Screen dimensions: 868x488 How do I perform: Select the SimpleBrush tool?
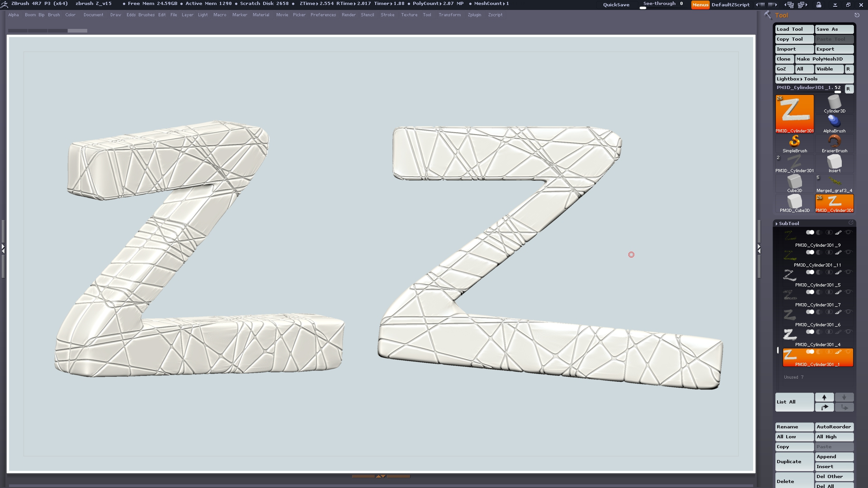[x=794, y=142]
